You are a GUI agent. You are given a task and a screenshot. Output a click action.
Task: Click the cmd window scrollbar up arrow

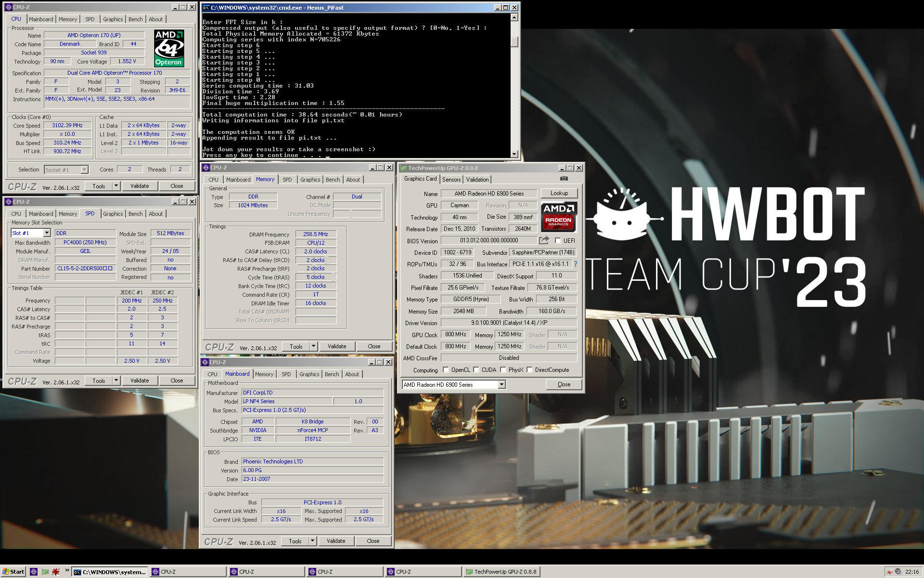(x=514, y=17)
